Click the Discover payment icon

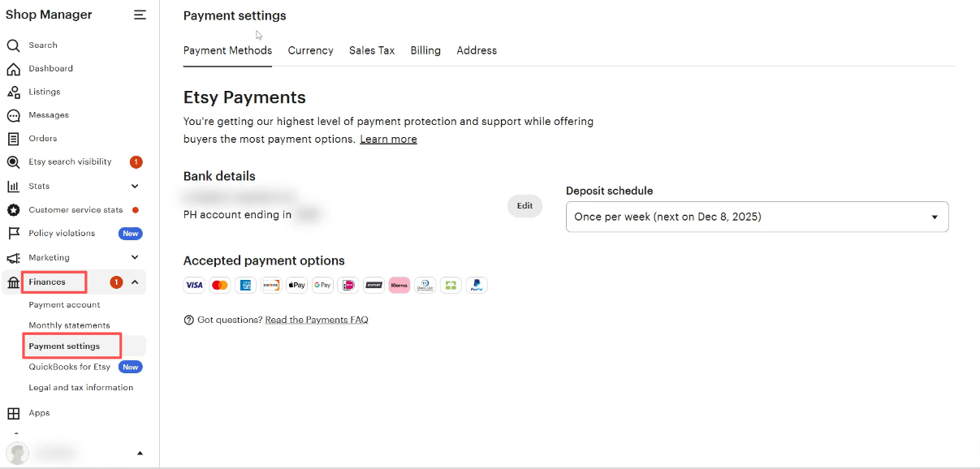[x=270, y=286]
